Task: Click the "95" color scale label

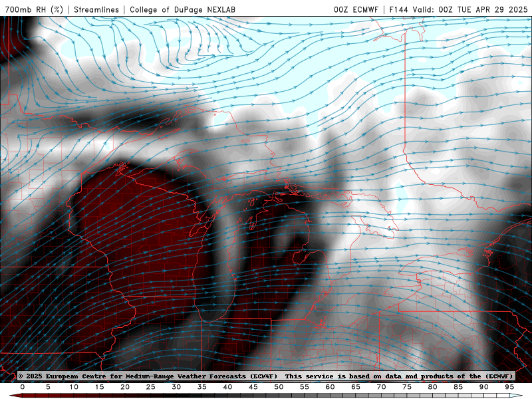Action: tap(509, 387)
